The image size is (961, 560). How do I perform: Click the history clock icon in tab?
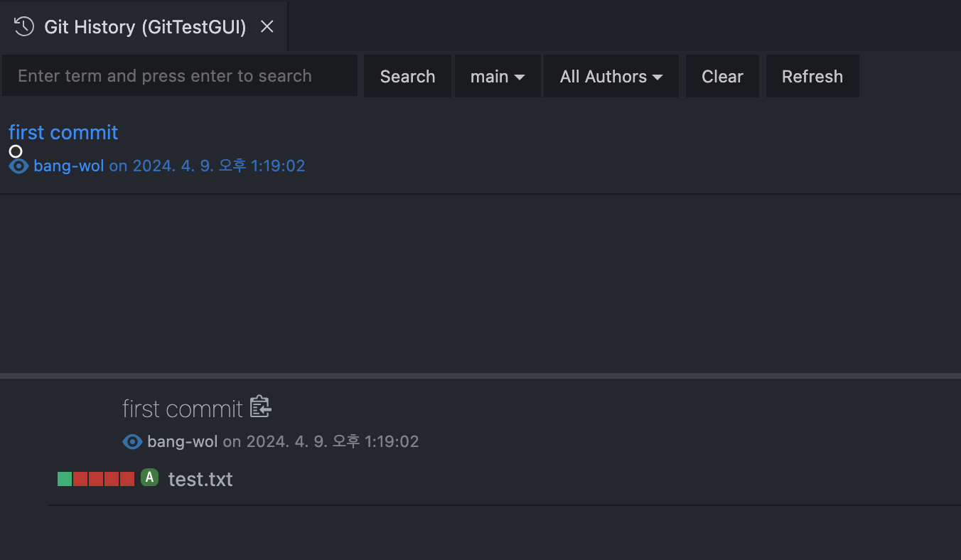(24, 27)
